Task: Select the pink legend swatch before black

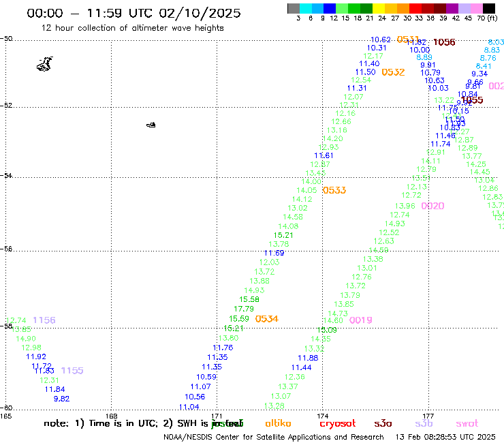Action: pyautogui.click(x=476, y=8)
